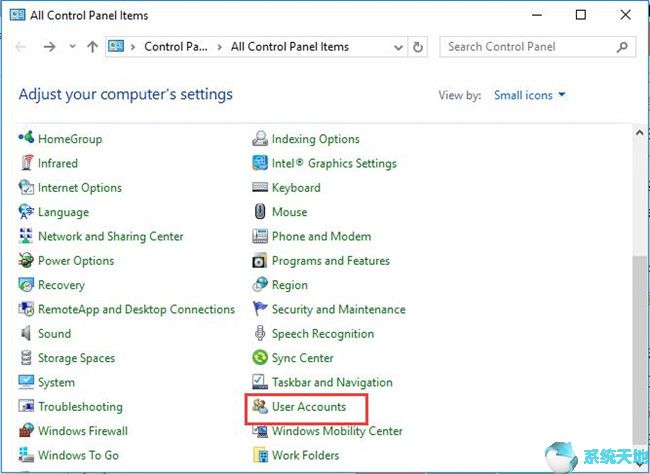Expand the chevron before Control Panel breadcrumb

133,47
